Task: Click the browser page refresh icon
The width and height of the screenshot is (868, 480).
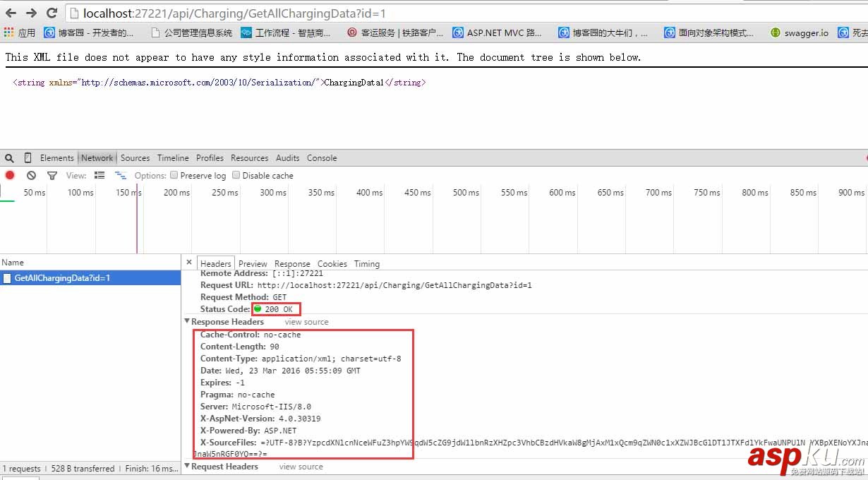Action: [52, 12]
